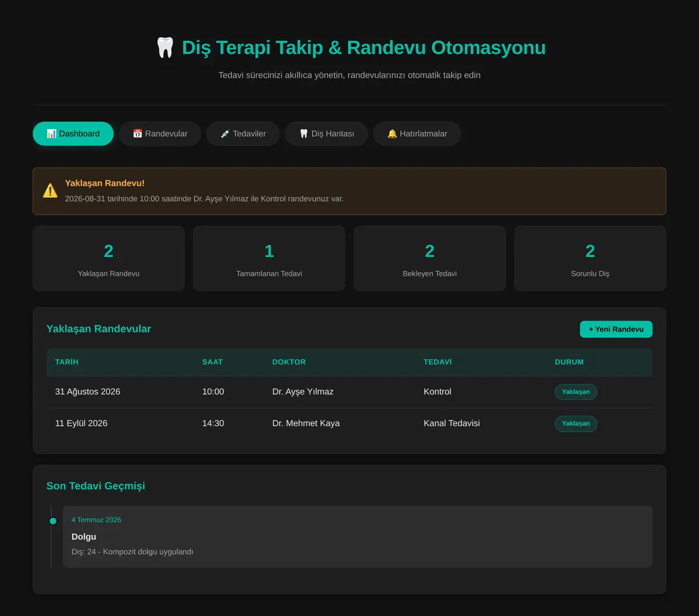
Task: Click the date 11 Eylül 2026
Action: point(81,423)
